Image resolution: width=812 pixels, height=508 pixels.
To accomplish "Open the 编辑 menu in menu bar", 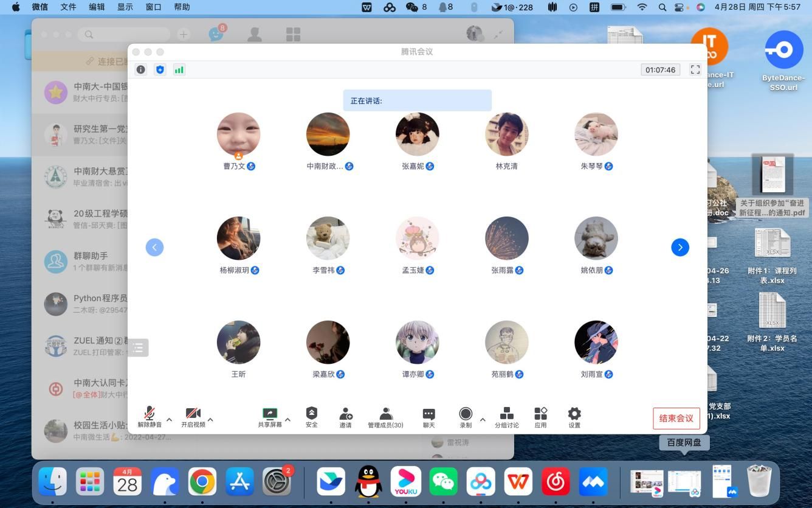I will pos(97,7).
